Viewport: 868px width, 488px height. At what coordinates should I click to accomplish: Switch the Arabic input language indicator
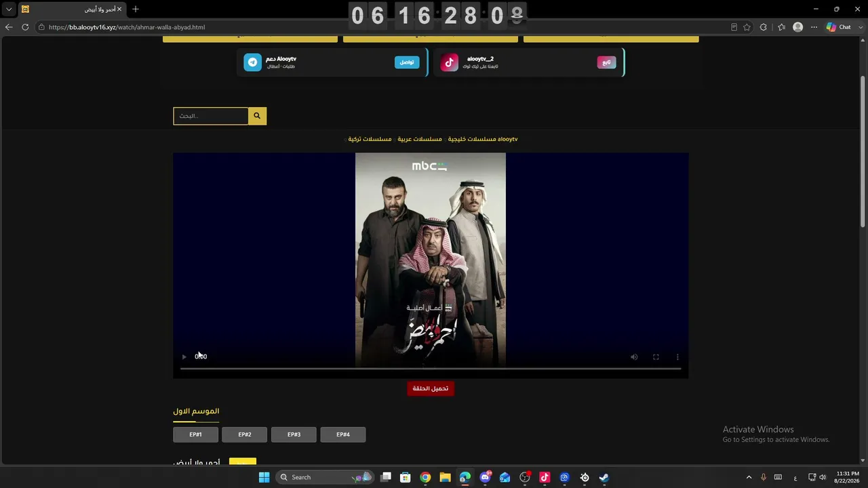[x=795, y=477]
